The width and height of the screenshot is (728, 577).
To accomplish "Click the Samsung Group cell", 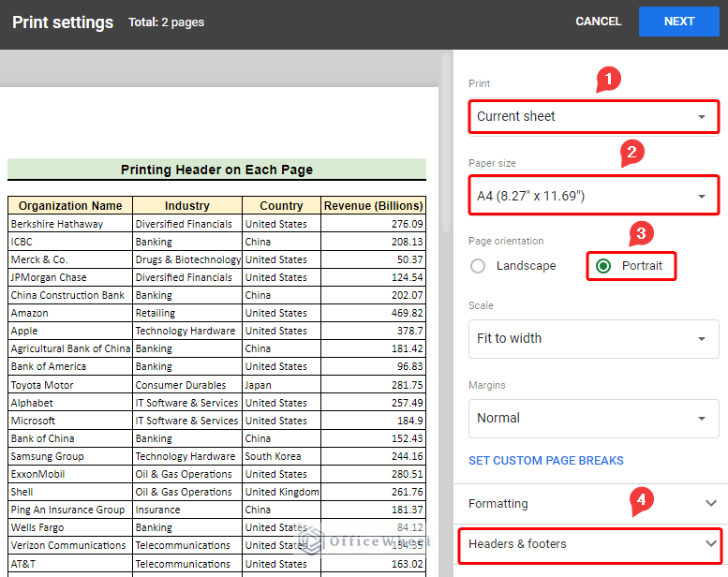I will [70, 456].
